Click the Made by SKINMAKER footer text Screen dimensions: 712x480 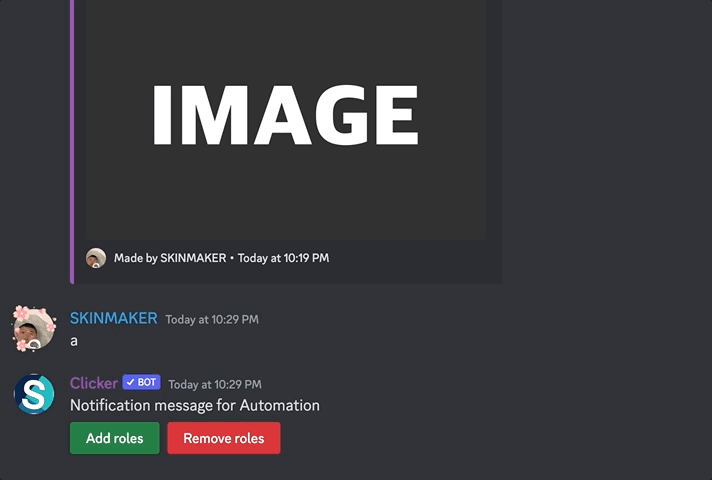pos(167,258)
